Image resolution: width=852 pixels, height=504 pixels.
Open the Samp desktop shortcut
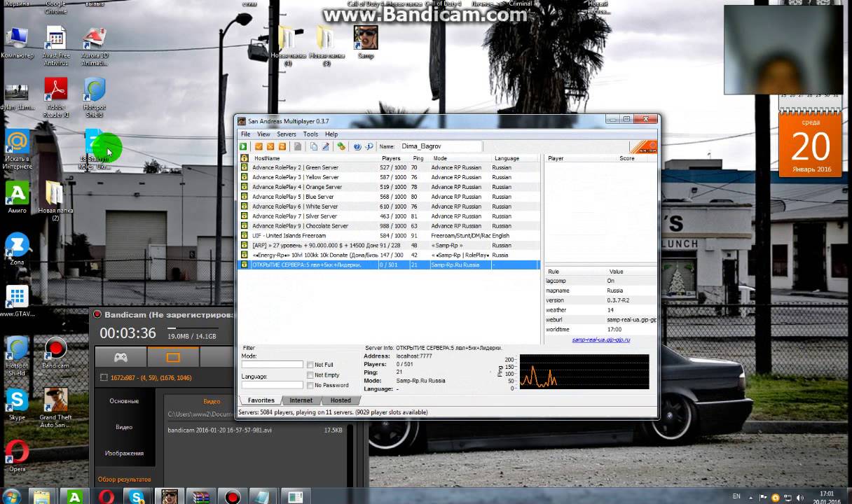365,41
